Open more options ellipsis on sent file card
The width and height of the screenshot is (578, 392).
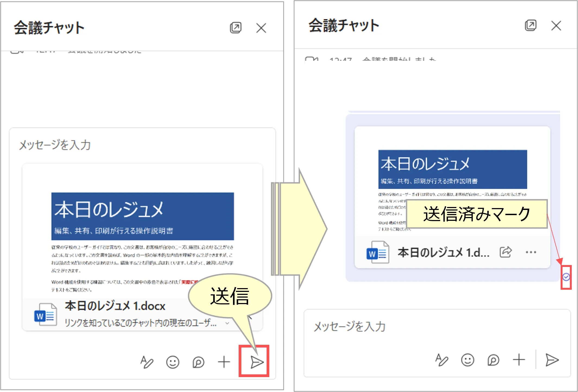click(x=531, y=252)
